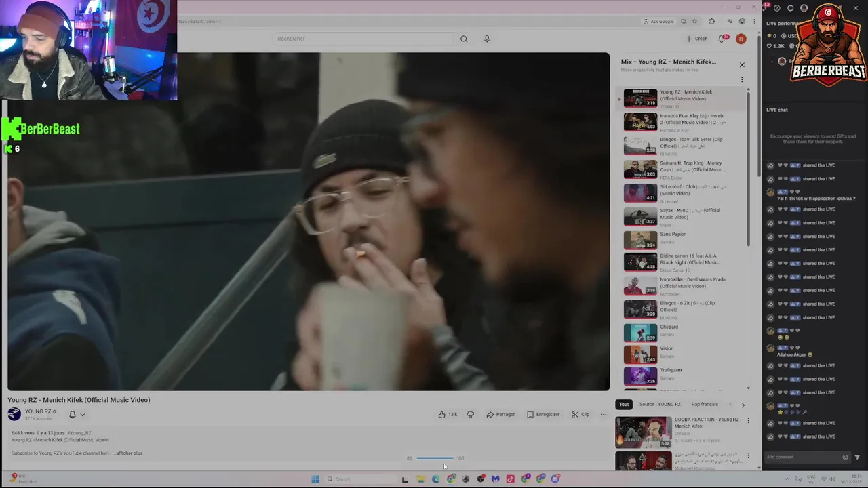Screen dimensions: 868x488
Task: Click the Créer button
Action: coord(696,39)
